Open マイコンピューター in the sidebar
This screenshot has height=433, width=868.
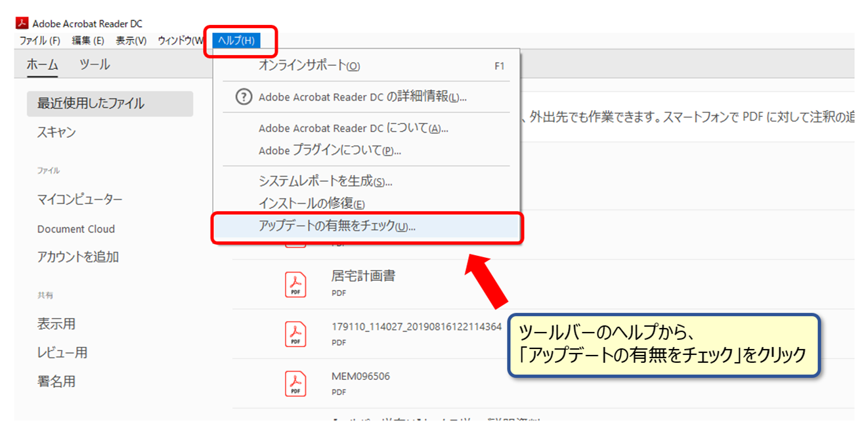[80, 199]
